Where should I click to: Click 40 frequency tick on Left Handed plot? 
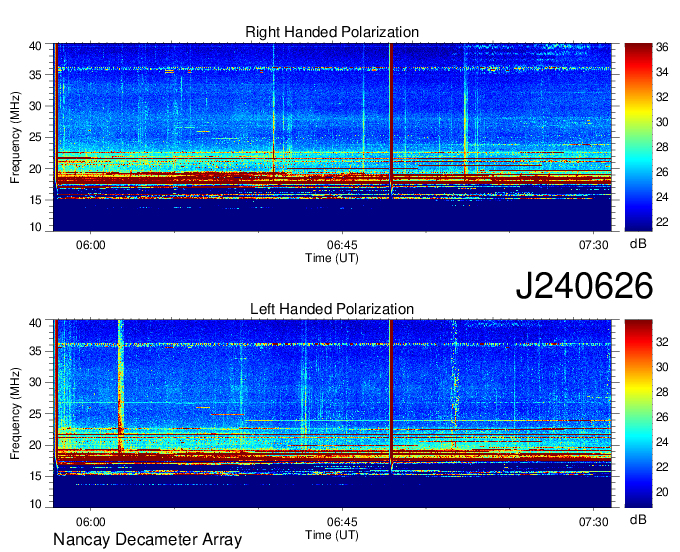tap(36, 323)
